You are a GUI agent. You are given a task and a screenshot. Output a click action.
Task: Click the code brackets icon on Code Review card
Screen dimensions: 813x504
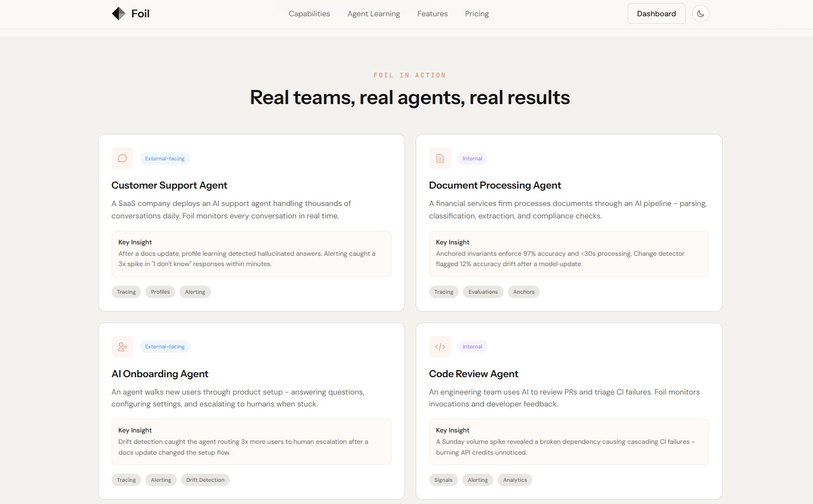click(x=440, y=347)
